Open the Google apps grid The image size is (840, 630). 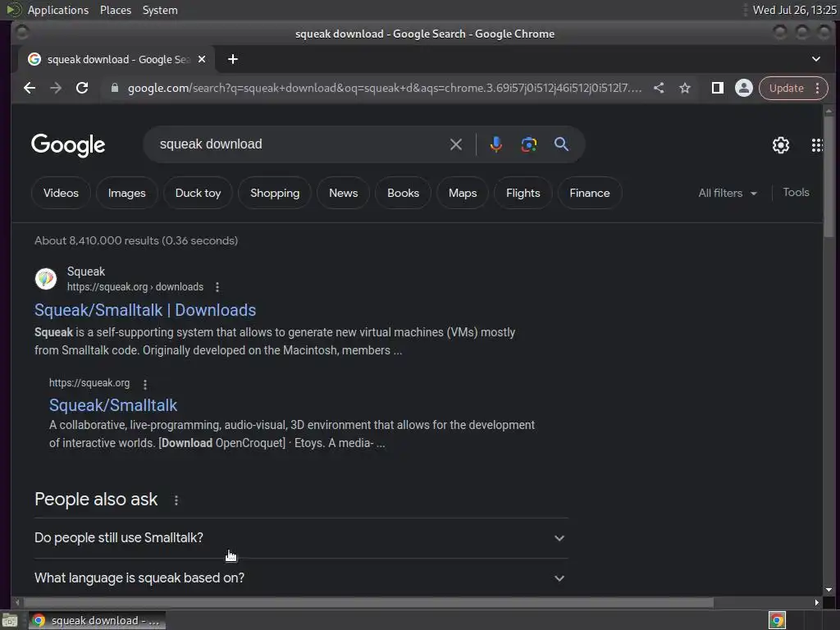[817, 144]
